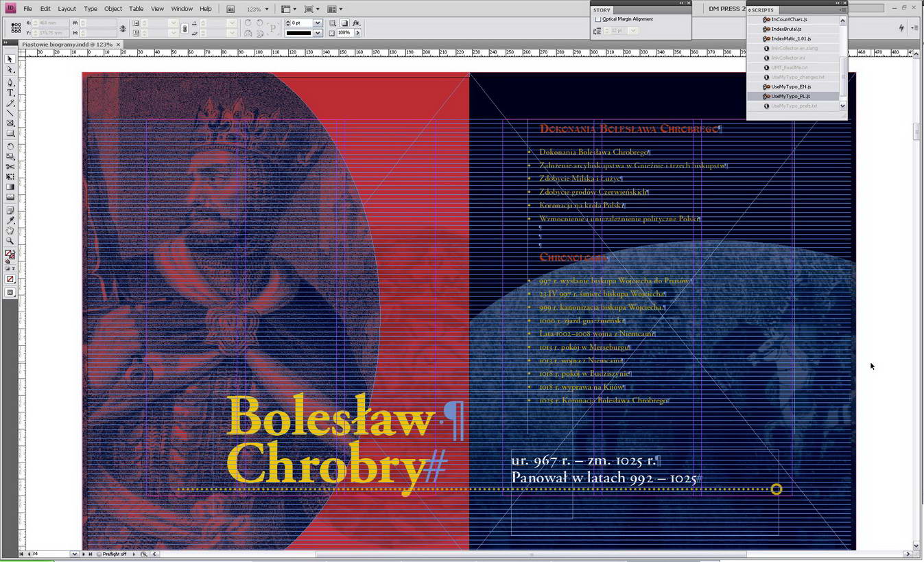Viewport: 924px width, 562px height.
Task: Click the rotate 90° clockwise icon
Action: click(248, 23)
